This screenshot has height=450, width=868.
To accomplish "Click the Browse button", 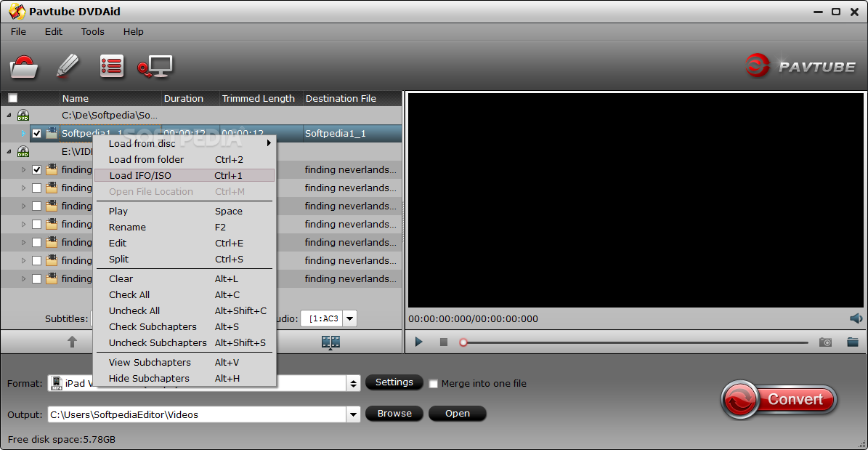I will point(394,414).
